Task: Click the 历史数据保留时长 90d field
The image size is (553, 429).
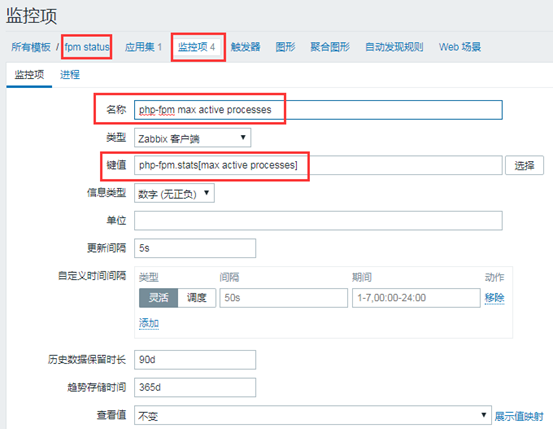Action: [195, 359]
